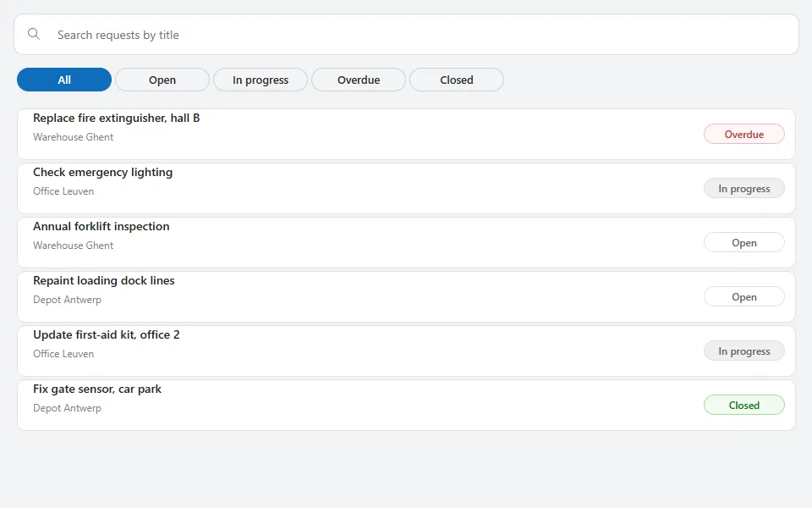Open Replace fire extinguisher, hall B request
The height and width of the screenshot is (508, 812).
406,135
